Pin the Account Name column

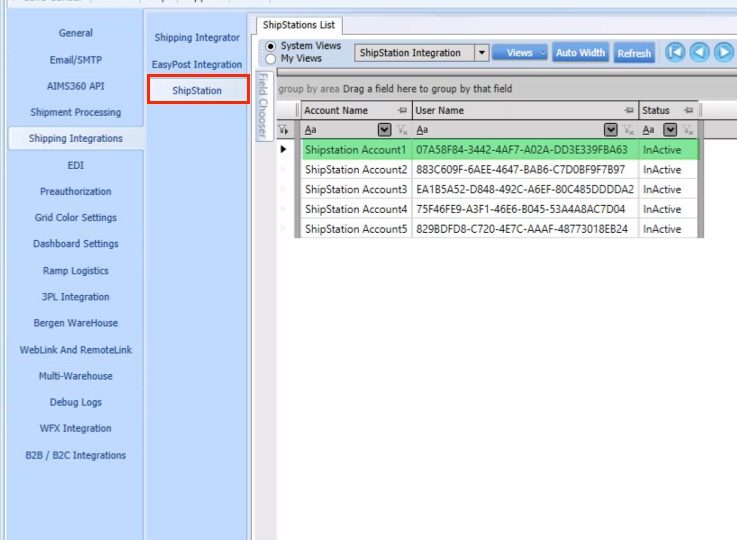point(402,111)
